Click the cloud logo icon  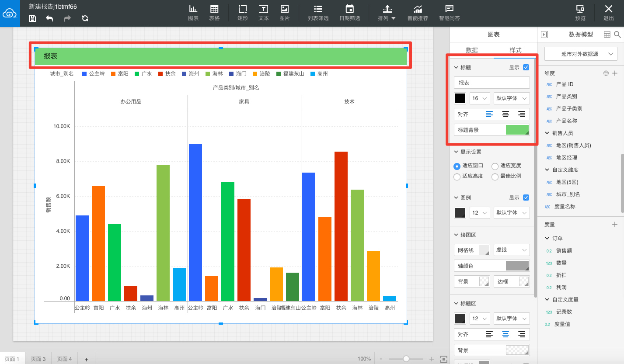[x=10, y=13]
